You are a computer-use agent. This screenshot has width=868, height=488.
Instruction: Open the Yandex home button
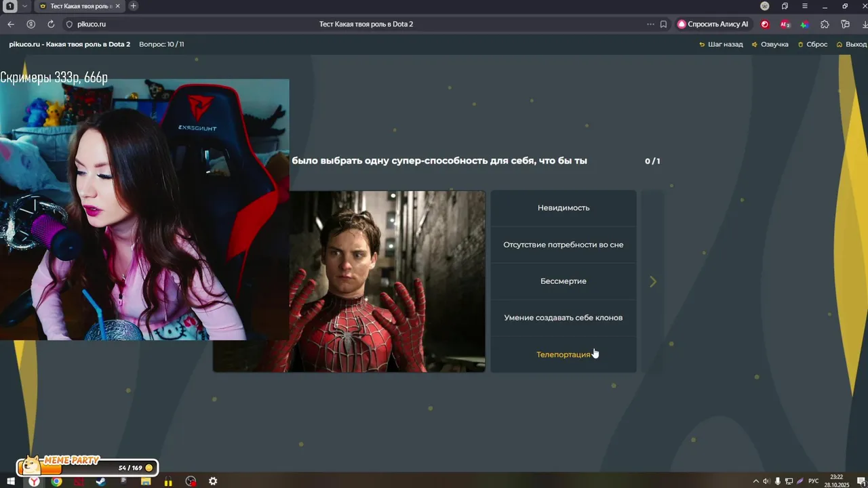click(x=31, y=24)
